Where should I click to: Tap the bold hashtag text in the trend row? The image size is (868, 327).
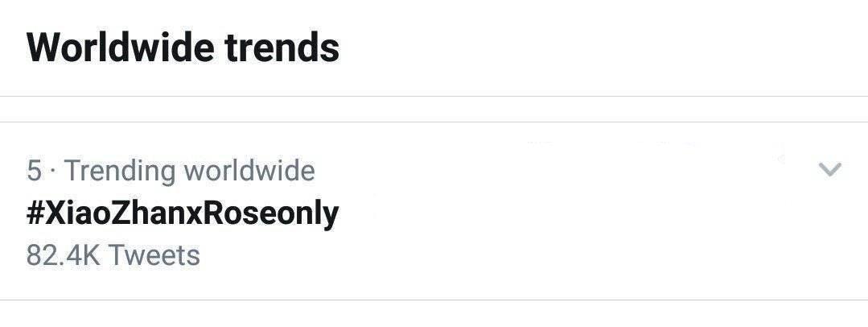pyautogui.click(x=183, y=213)
